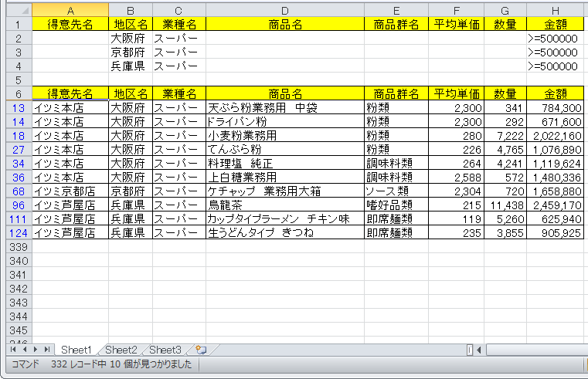The image size is (588, 379).
Task: Select cell containing 烏龍茶
Action: click(x=285, y=205)
